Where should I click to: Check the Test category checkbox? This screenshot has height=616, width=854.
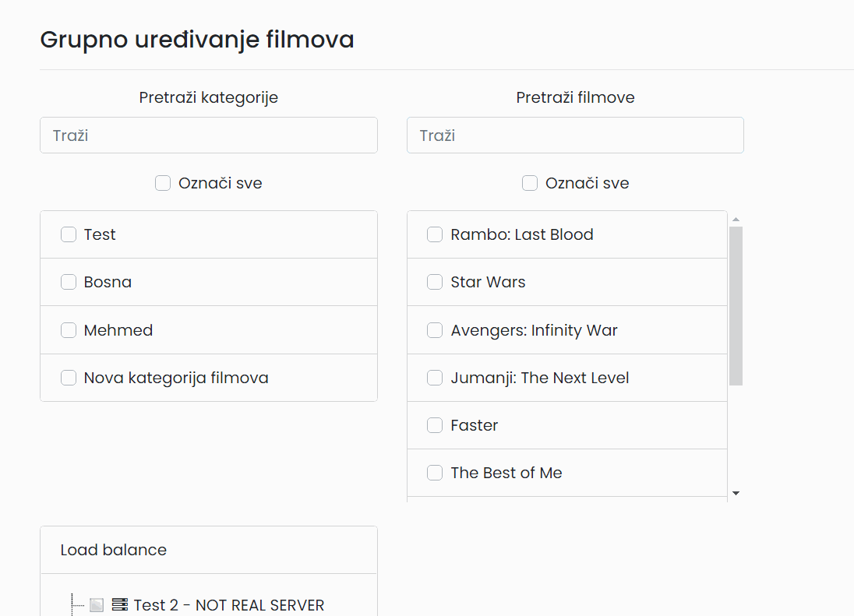point(69,234)
